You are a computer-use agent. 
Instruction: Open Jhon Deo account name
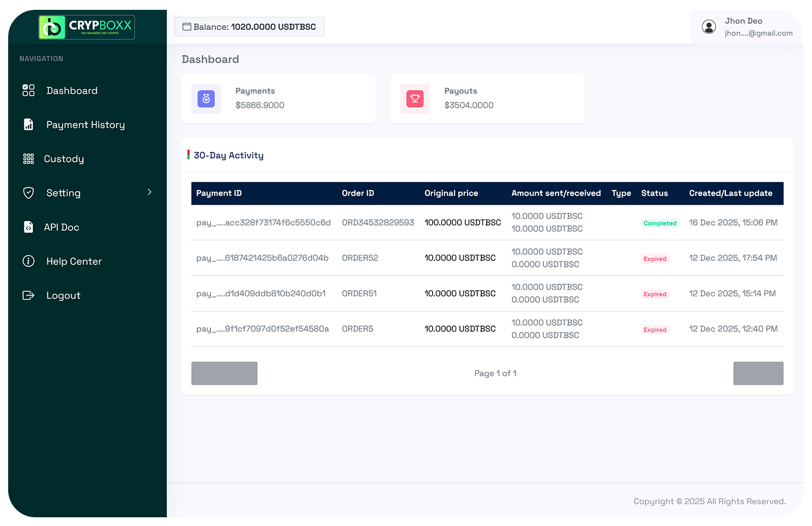[x=743, y=21]
